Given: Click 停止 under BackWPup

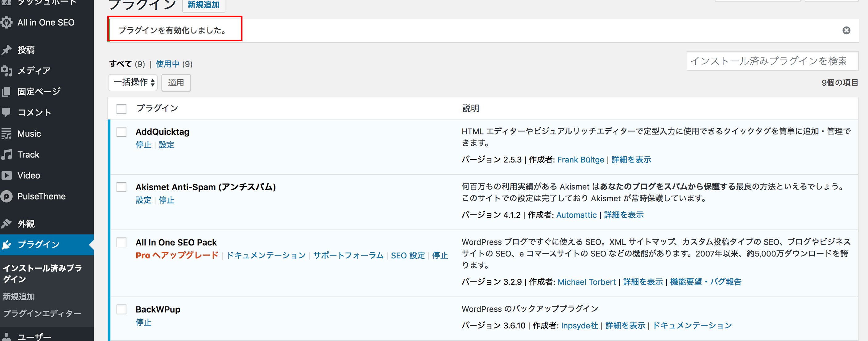Looking at the screenshot, I should (x=143, y=323).
